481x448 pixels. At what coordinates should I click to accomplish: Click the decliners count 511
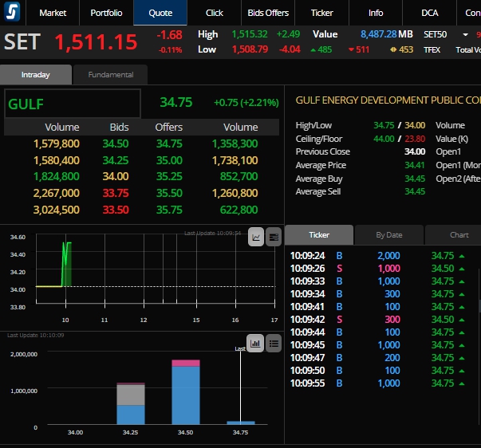[x=359, y=49]
